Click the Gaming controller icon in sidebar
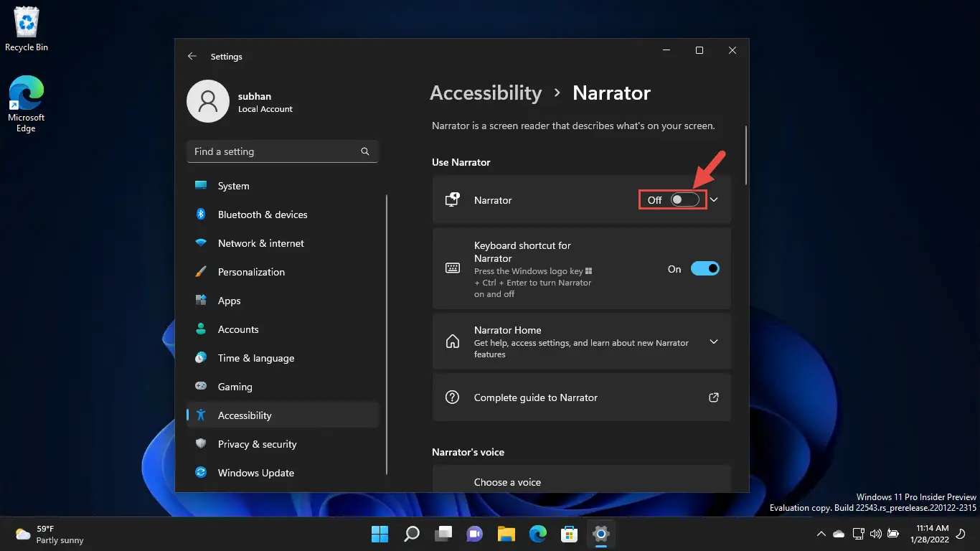Image resolution: width=980 pixels, height=551 pixels. coord(202,387)
